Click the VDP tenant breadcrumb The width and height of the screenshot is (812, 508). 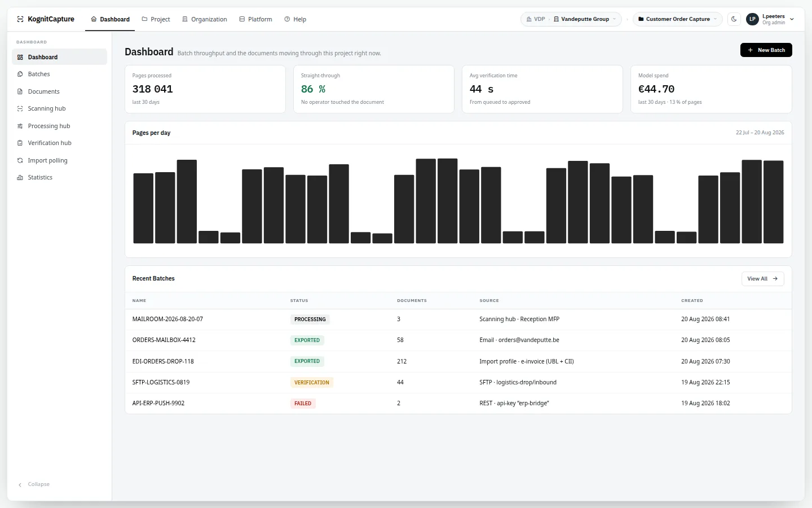click(536, 19)
